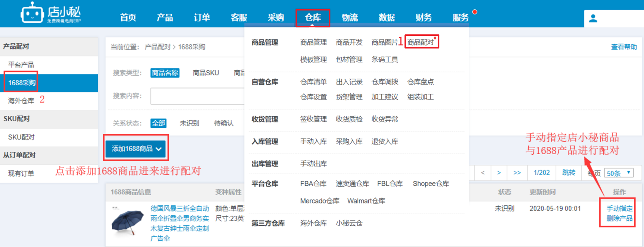Open 收货异常 menu entry

[385, 119]
